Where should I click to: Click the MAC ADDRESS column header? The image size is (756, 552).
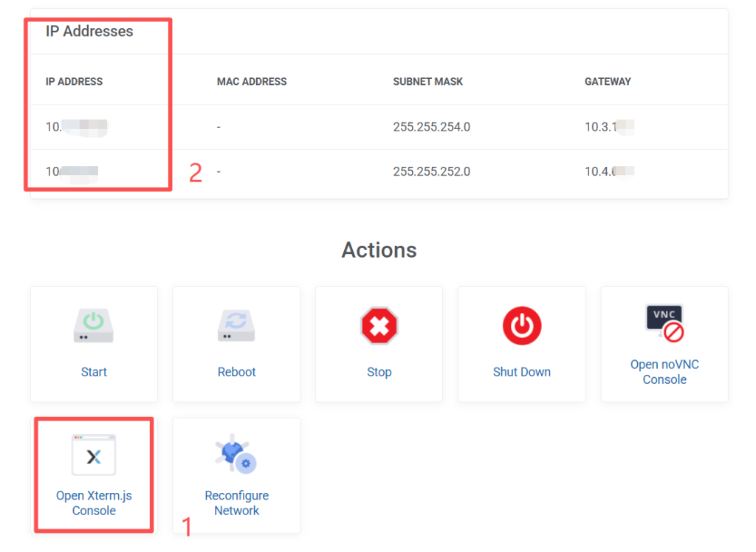(252, 82)
